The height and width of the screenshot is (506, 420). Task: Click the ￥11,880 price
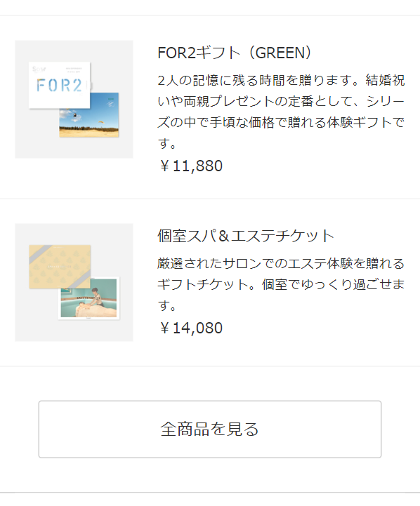[x=190, y=166]
